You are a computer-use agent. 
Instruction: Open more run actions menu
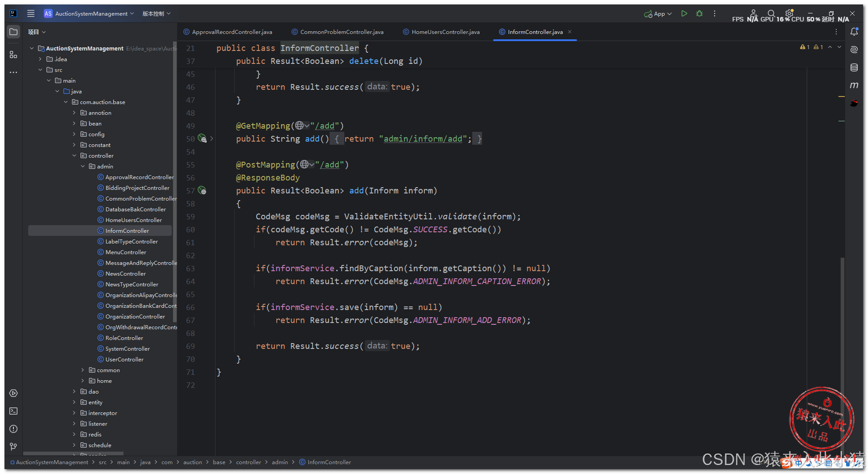pyautogui.click(x=715, y=13)
